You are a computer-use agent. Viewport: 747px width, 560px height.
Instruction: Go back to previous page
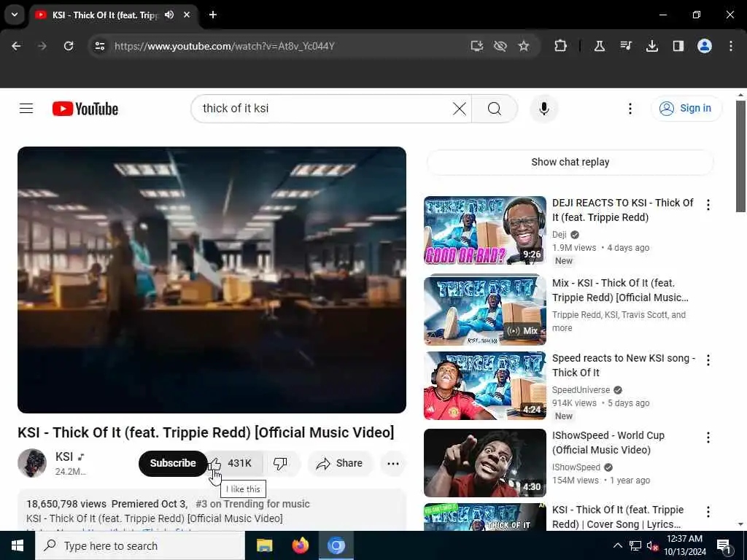pos(16,46)
